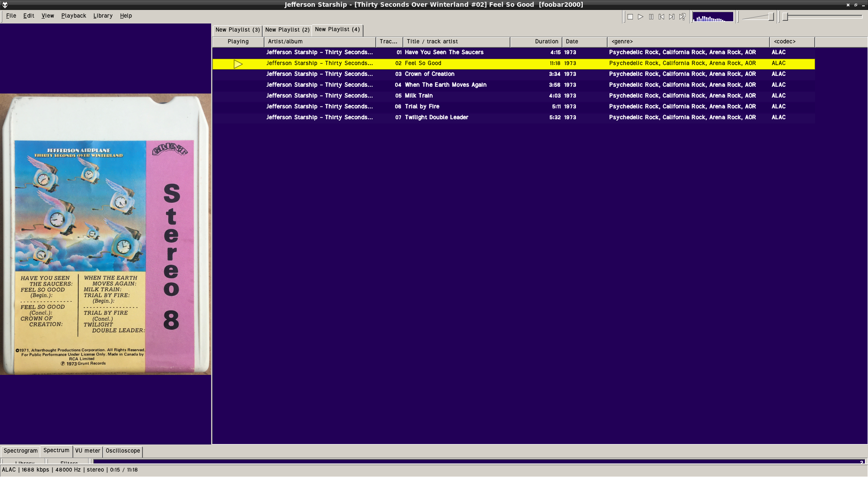Select track Crown of Creation

click(429, 74)
